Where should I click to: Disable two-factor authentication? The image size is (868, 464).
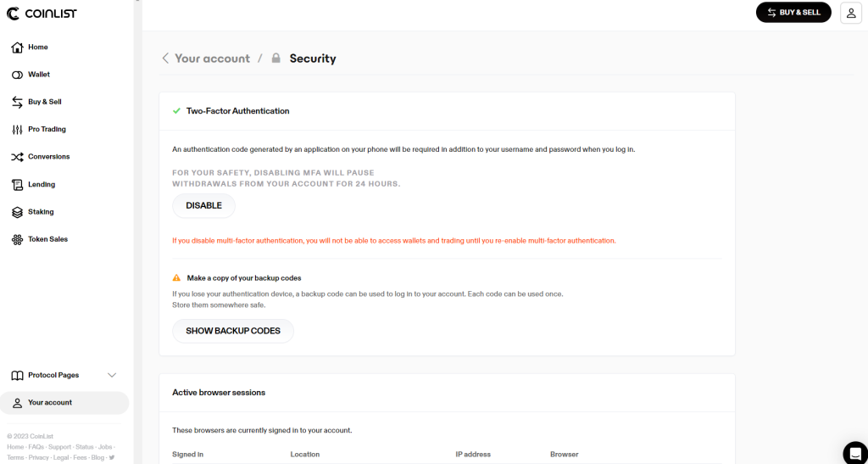203,206
